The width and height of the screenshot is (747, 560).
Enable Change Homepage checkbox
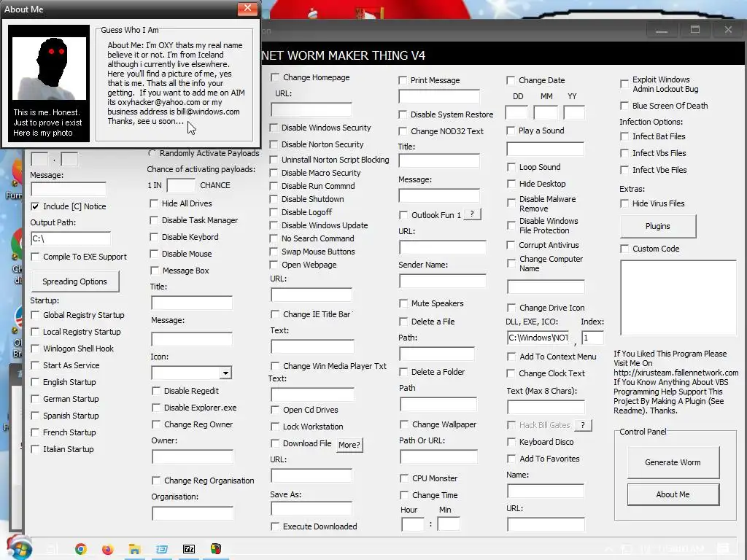pyautogui.click(x=275, y=77)
